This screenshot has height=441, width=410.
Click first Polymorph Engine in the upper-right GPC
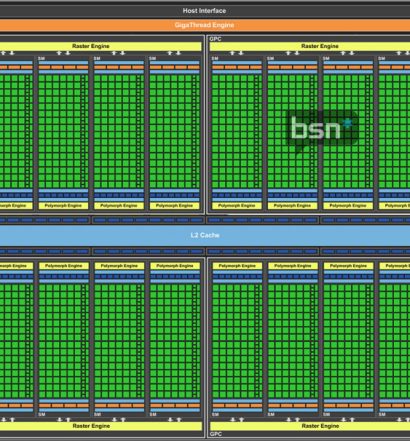237,206
